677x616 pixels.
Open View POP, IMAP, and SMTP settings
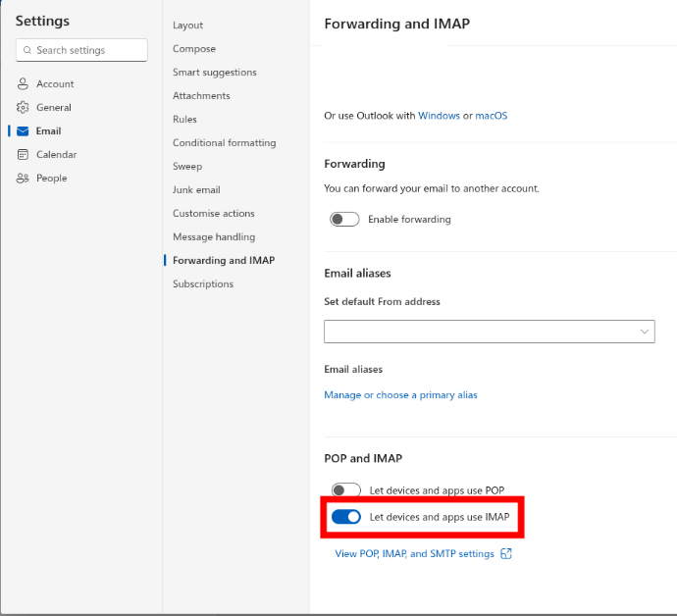click(414, 553)
